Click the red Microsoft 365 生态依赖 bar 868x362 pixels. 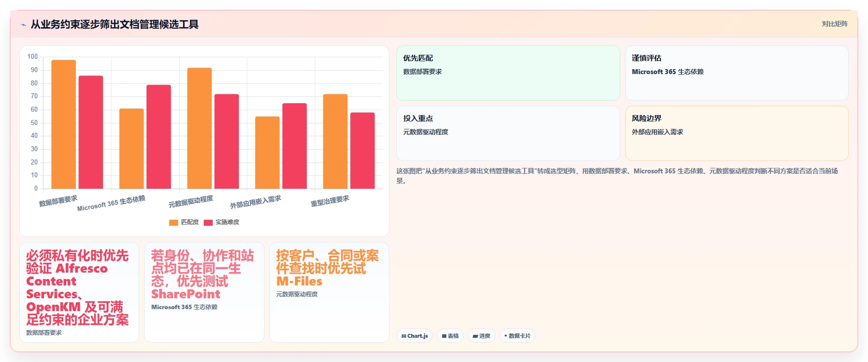coord(159,137)
